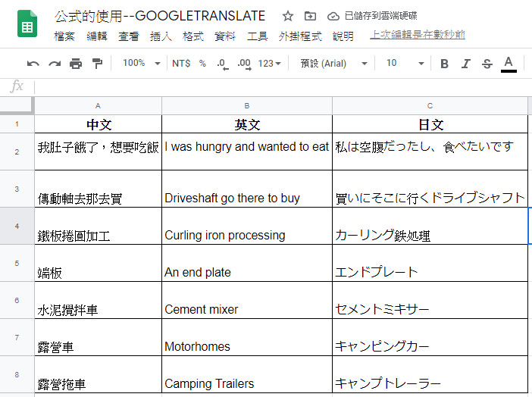Open the 資料 menu
The width and height of the screenshot is (532, 397).
click(225, 36)
